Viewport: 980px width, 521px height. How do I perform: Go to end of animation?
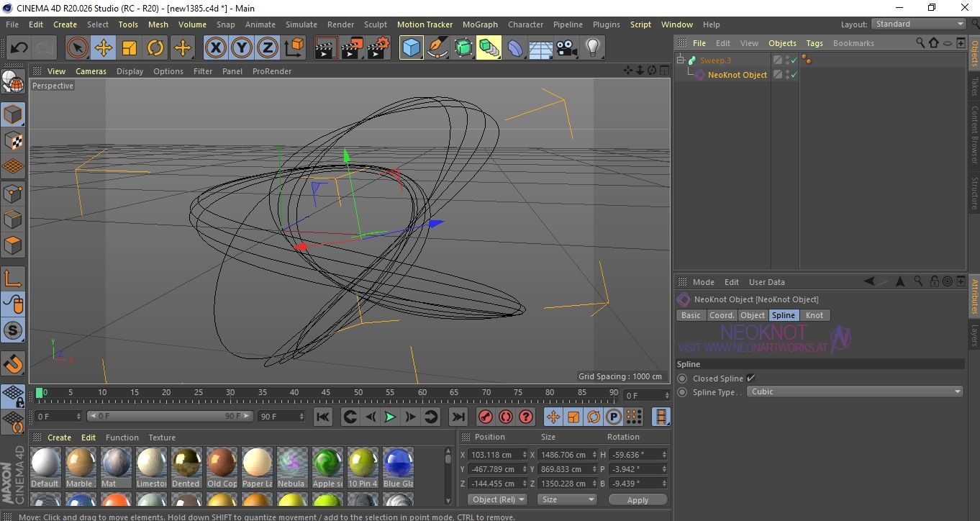458,417
